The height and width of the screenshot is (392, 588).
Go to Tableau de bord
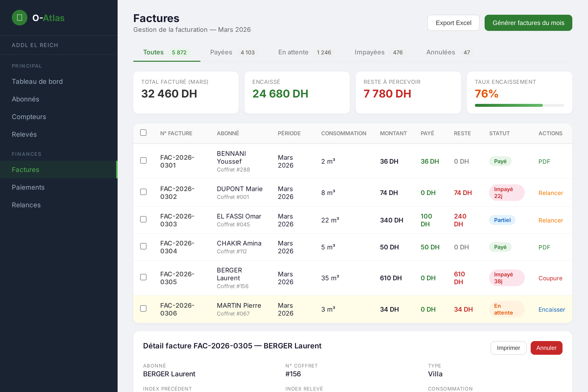(x=37, y=82)
